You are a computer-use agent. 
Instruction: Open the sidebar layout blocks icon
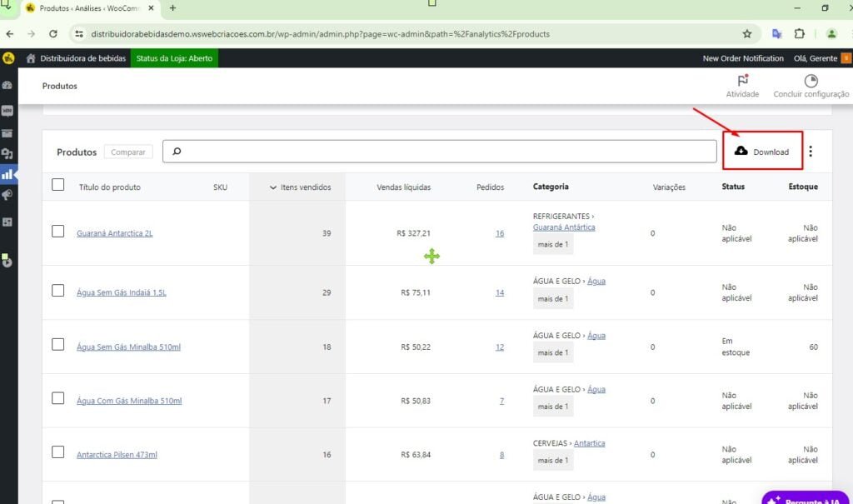[x=7, y=222]
